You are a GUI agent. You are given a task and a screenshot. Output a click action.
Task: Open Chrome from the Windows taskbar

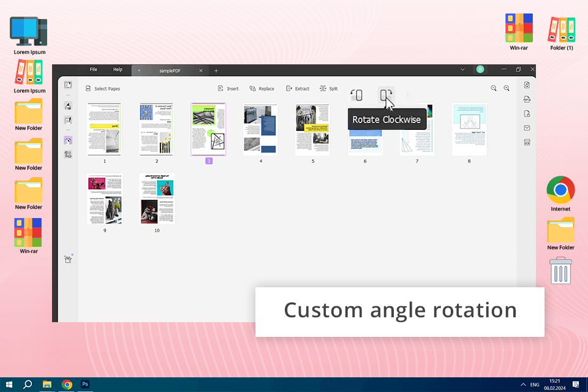pyautogui.click(x=67, y=385)
